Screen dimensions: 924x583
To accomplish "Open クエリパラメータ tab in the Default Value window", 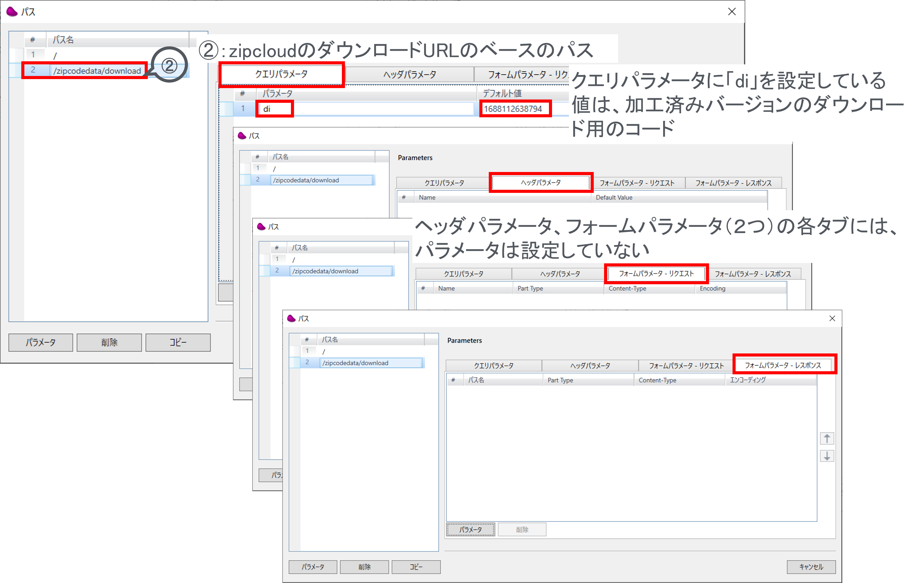I will tap(444, 183).
